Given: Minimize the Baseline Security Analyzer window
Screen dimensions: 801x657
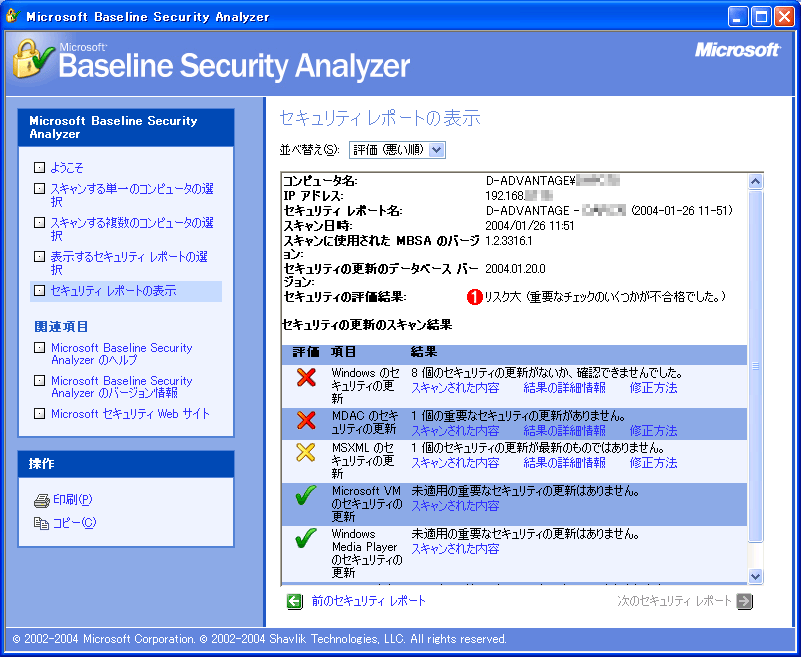Looking at the screenshot, I should pyautogui.click(x=737, y=17).
